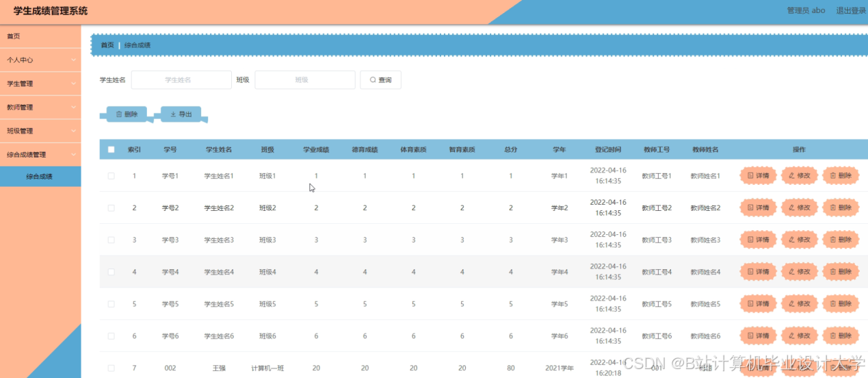Click cell 学生姓名3
The height and width of the screenshot is (378, 868).
point(219,240)
